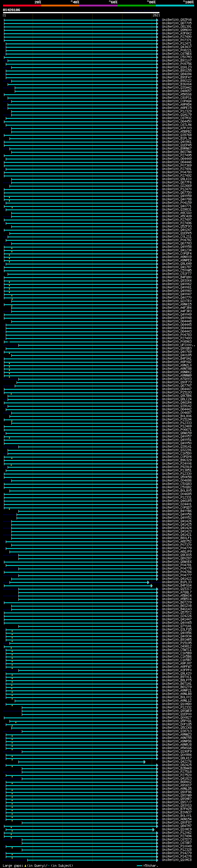Click the label UniRef100_B4FUA1

click(x=177, y=358)
